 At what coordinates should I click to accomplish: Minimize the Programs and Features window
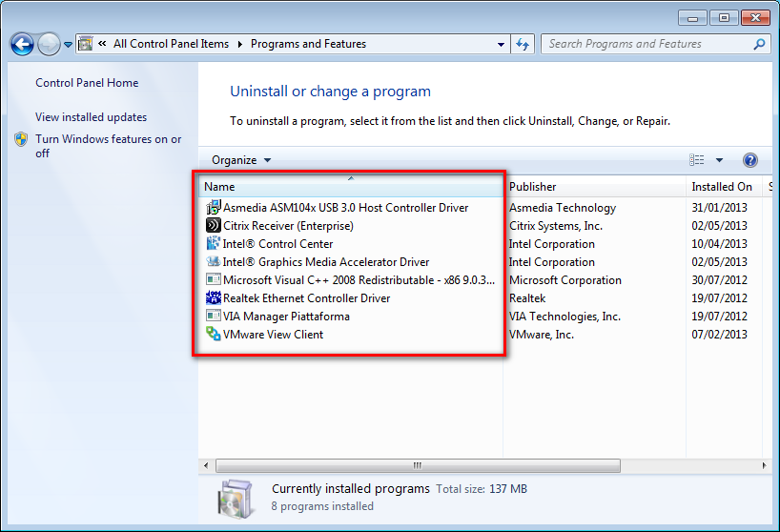692,18
